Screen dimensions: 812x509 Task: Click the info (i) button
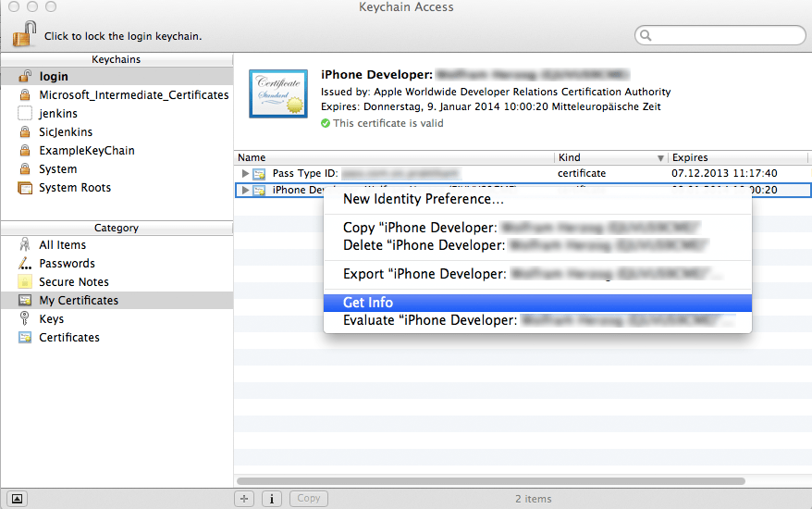pos(271,499)
